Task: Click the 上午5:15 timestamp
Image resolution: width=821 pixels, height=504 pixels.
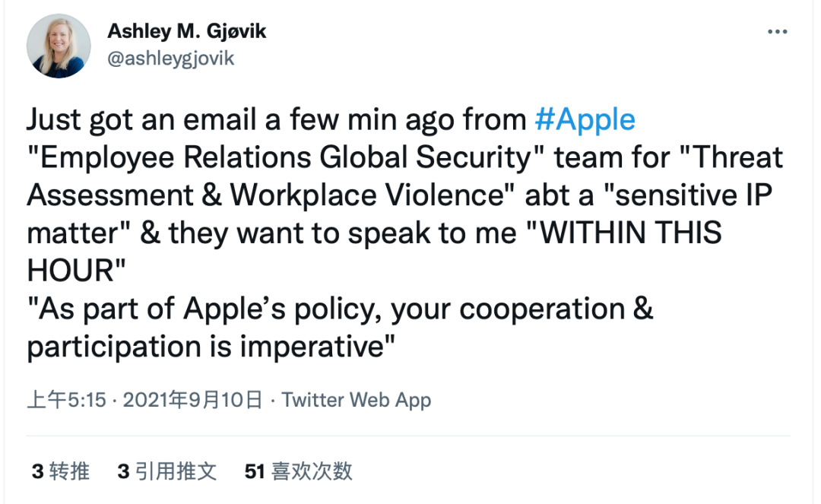Action: [x=66, y=400]
